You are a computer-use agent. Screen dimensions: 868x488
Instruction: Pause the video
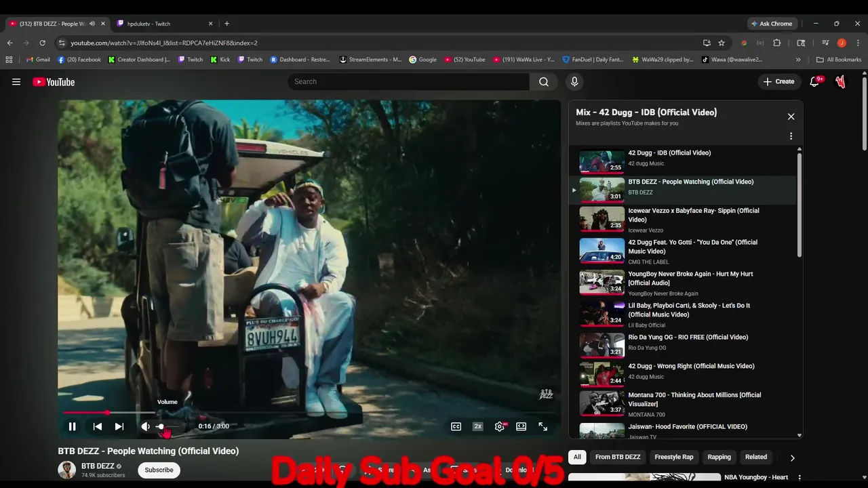click(x=72, y=426)
